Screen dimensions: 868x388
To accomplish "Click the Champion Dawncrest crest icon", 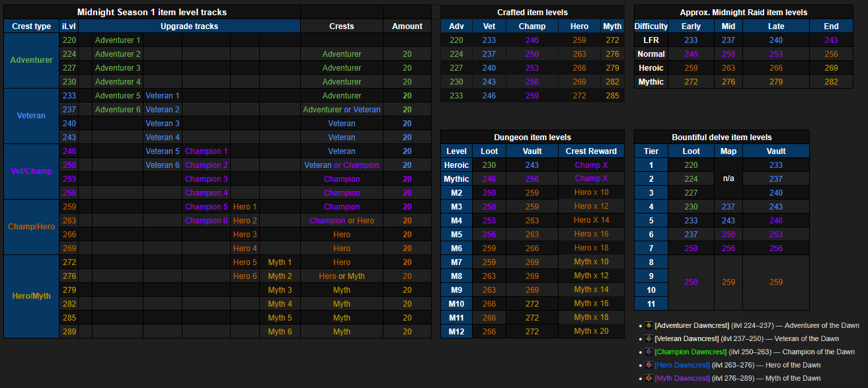I will 649,352.
